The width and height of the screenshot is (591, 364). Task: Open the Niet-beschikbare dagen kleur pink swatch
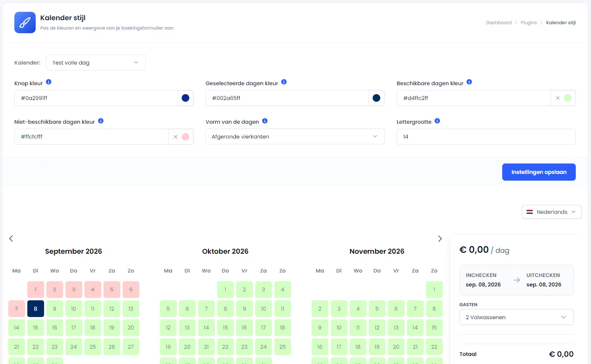185,137
